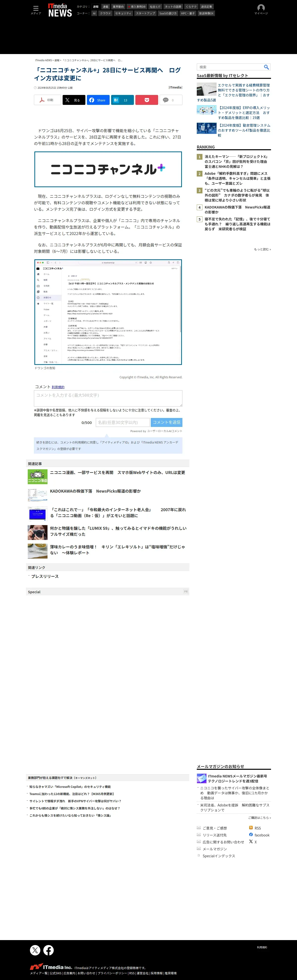
Task: Click the comment text area
Action: pyautogui.click(x=108, y=398)
